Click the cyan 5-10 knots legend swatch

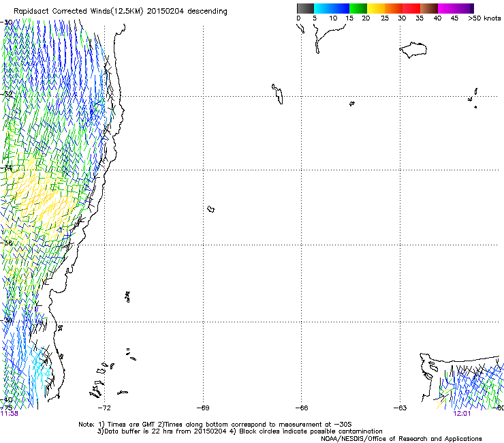pos(323,8)
